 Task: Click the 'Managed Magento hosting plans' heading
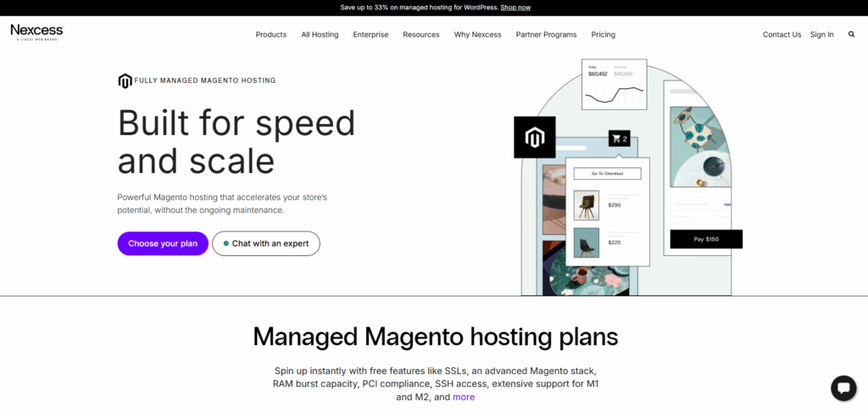(435, 337)
